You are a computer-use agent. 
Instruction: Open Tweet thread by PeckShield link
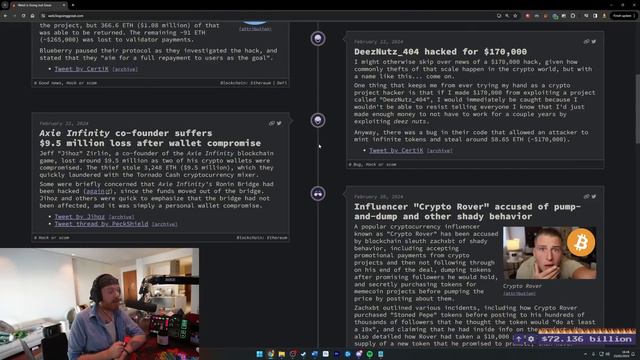click(x=101, y=224)
